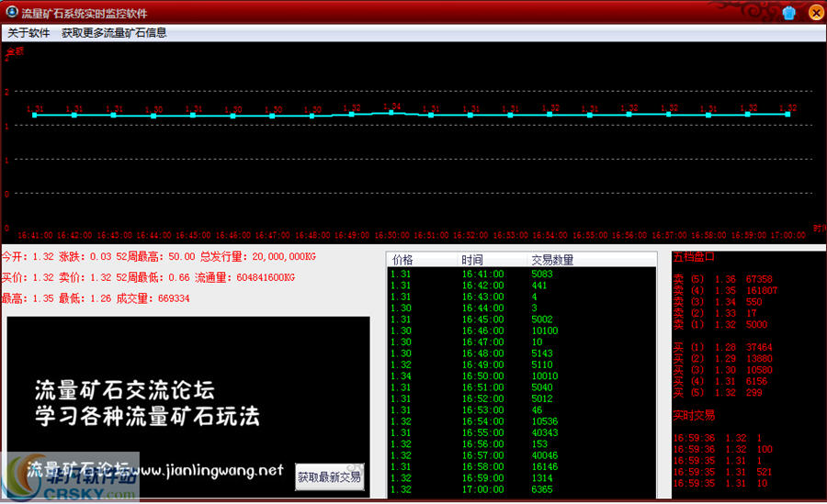The image size is (827, 504).
Task: Click the 流通量 604841600KG text
Action: (x=244, y=277)
